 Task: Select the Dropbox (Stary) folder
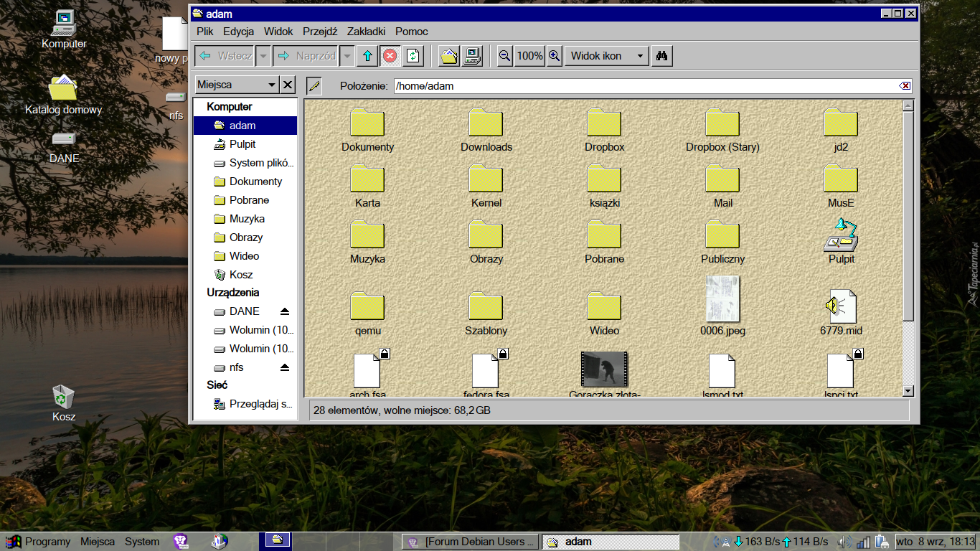(x=722, y=130)
